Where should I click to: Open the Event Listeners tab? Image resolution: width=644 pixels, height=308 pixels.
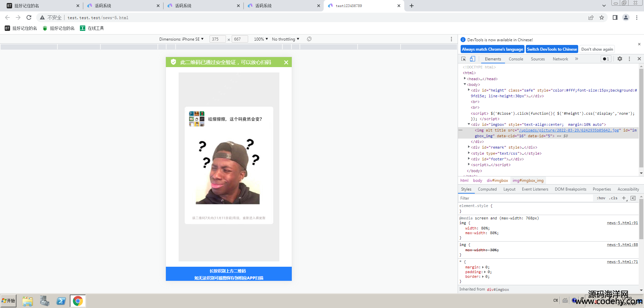click(535, 189)
